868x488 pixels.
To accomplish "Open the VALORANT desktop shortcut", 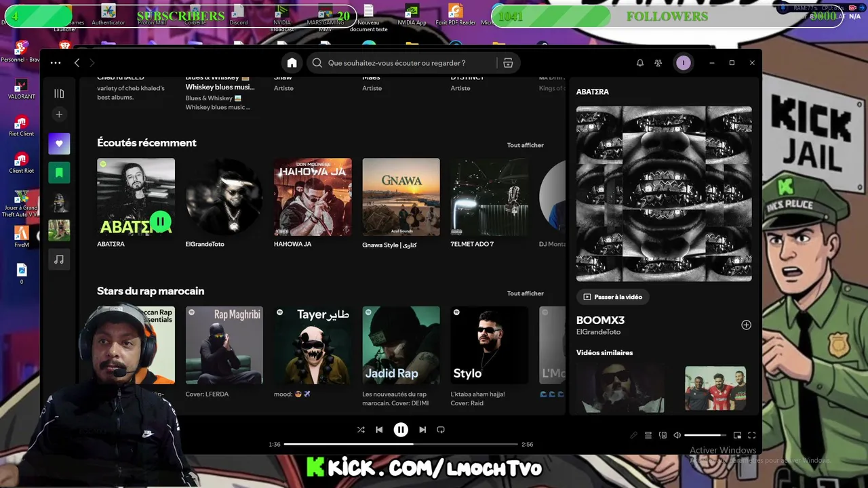I will click(21, 89).
